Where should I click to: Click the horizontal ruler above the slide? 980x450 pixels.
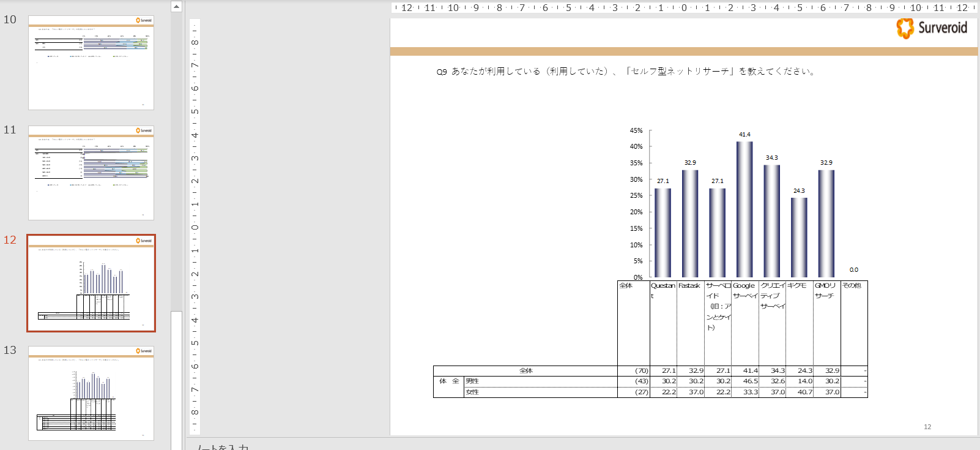[684, 7]
